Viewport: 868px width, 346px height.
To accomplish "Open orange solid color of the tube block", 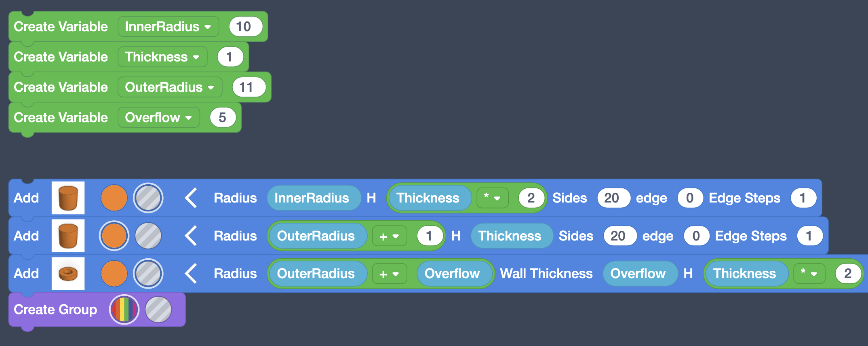I will 114,274.
